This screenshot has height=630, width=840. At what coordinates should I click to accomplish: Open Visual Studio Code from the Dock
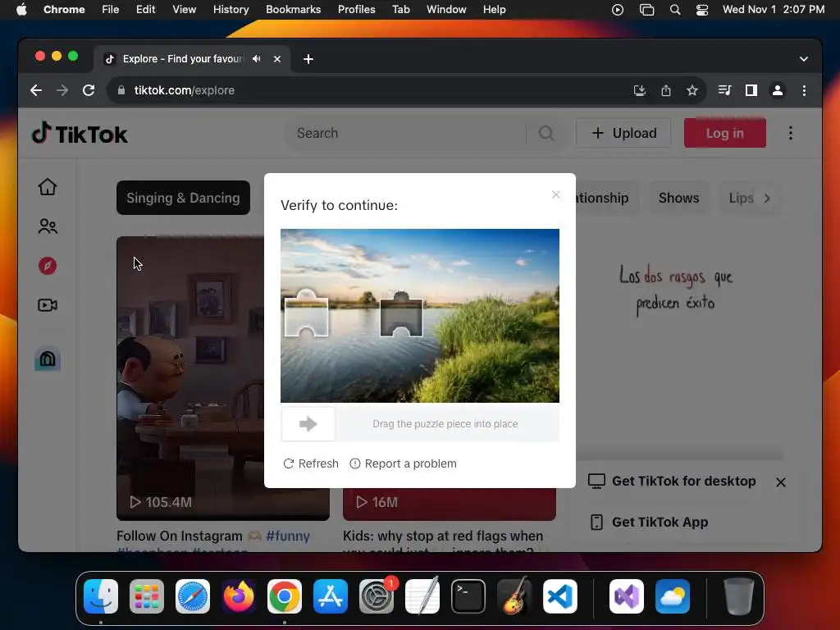tap(559, 596)
